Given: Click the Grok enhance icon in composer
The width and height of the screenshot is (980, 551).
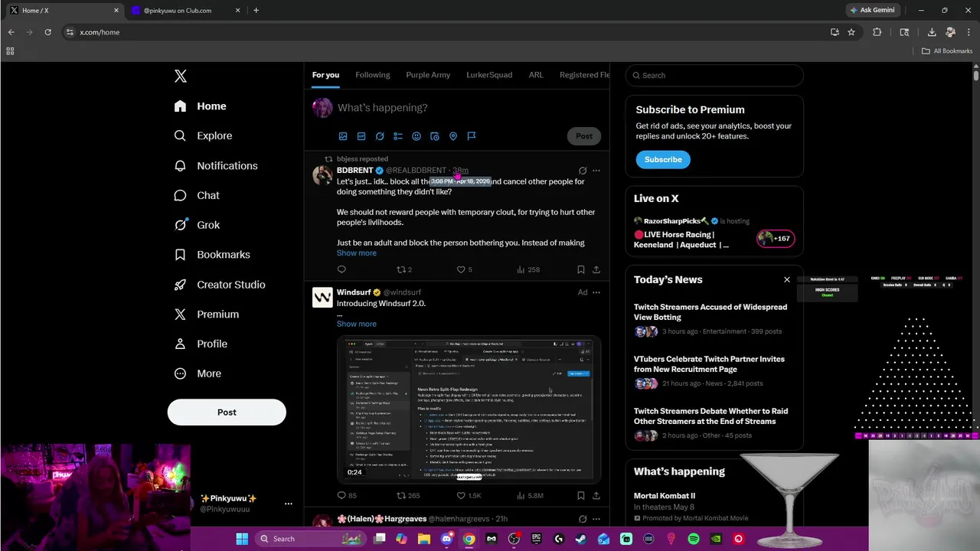Looking at the screenshot, I should tap(380, 136).
